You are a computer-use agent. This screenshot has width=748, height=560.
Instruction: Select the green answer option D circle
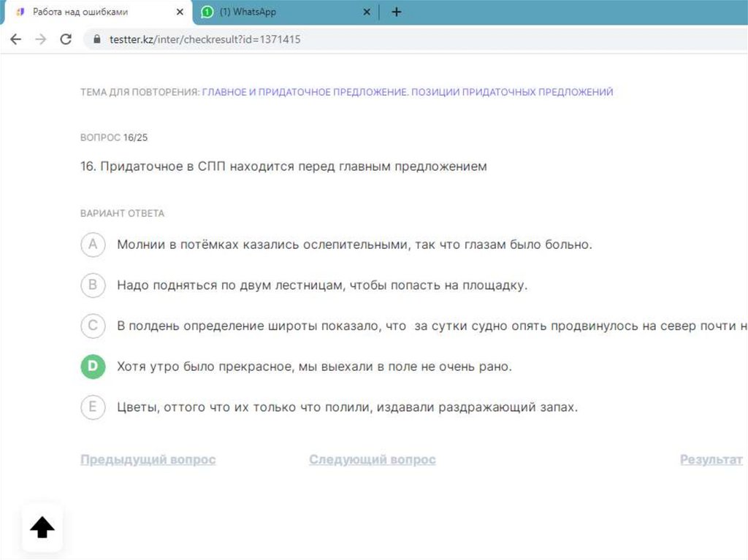click(x=93, y=367)
